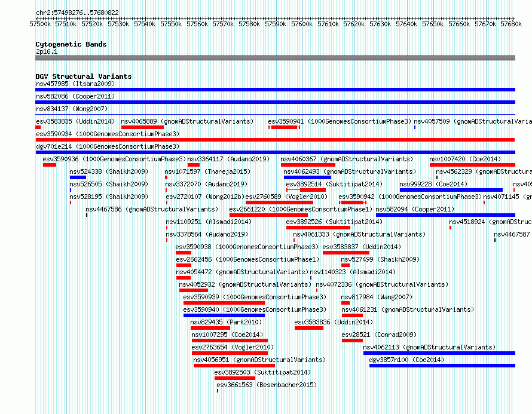Screen dimensions: 532x414
Task: Open the esv3590942 variant label
Action: pos(410,197)
